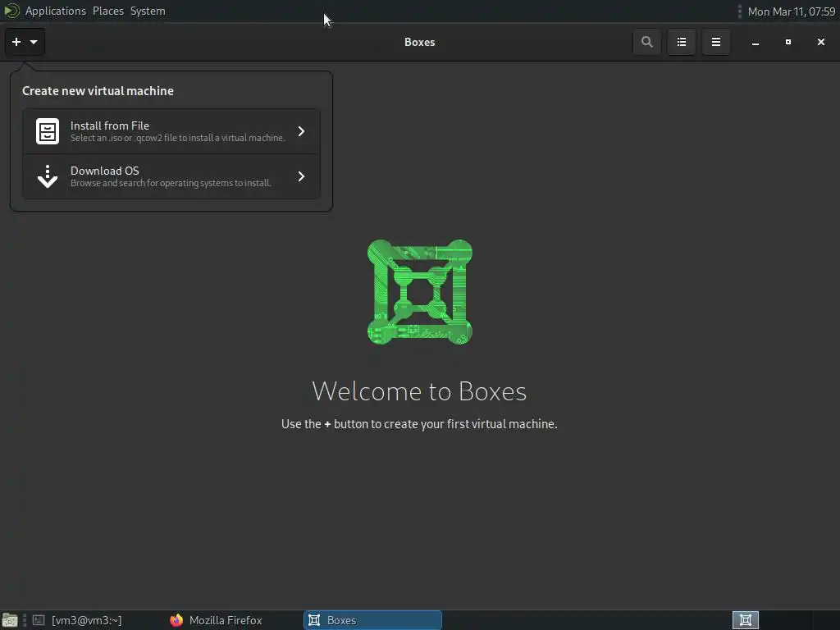Viewport: 840px width, 630px height.
Task: Click the plus new machine button
Action: click(x=25, y=42)
